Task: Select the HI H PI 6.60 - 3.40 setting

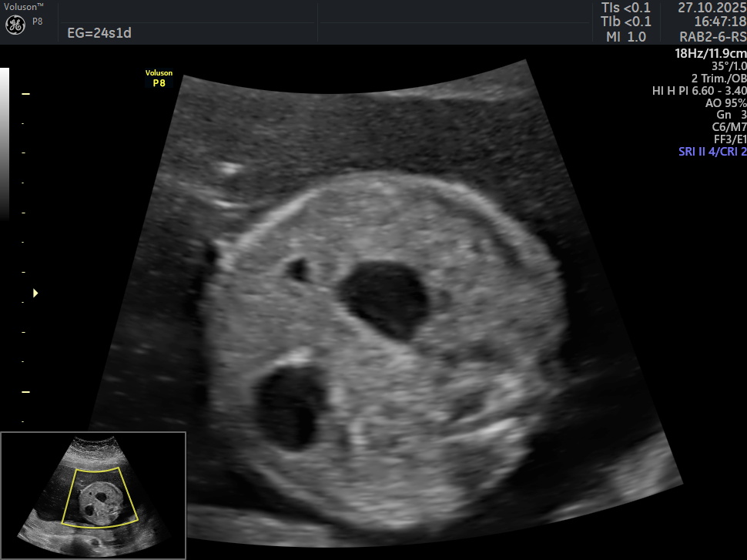Action: [x=699, y=90]
